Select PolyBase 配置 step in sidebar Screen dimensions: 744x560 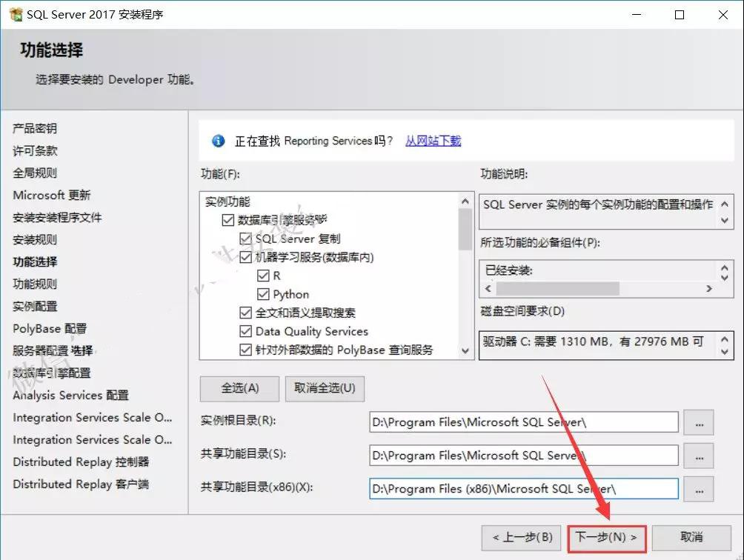click(x=50, y=329)
